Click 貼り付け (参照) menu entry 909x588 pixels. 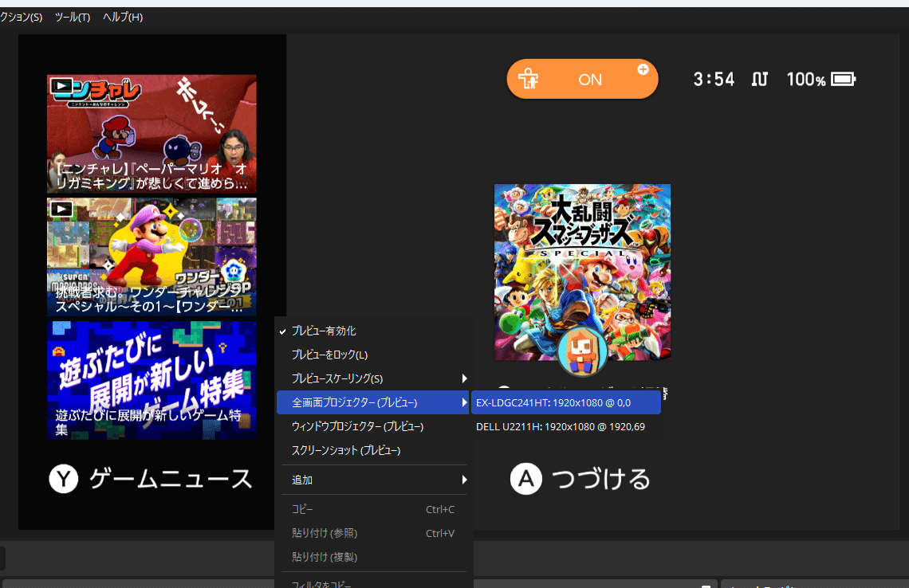(x=372, y=533)
